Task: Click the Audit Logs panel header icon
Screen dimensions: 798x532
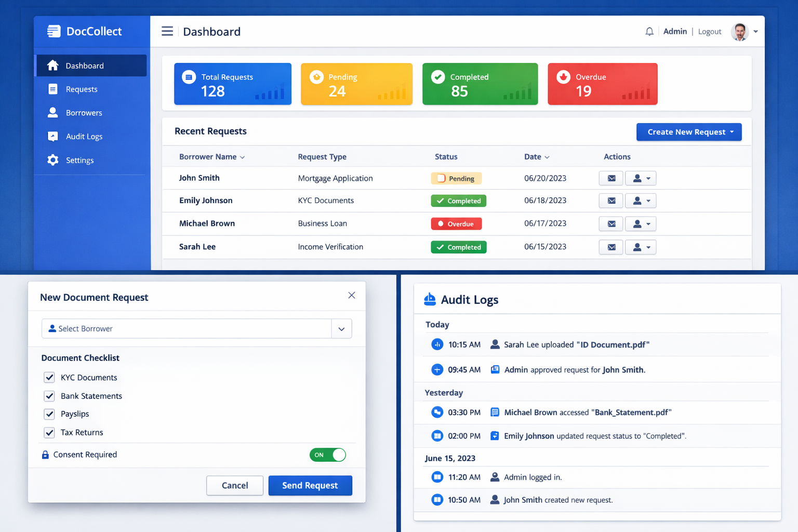Action: 430,299
